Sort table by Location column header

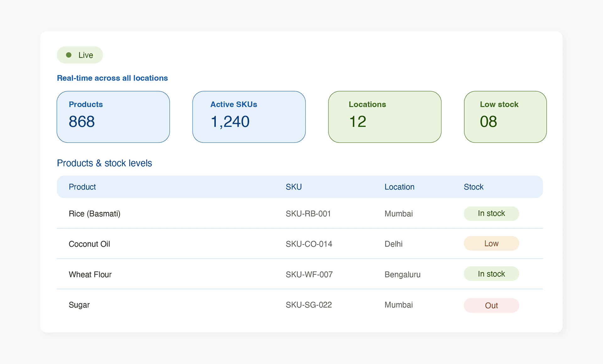click(399, 187)
